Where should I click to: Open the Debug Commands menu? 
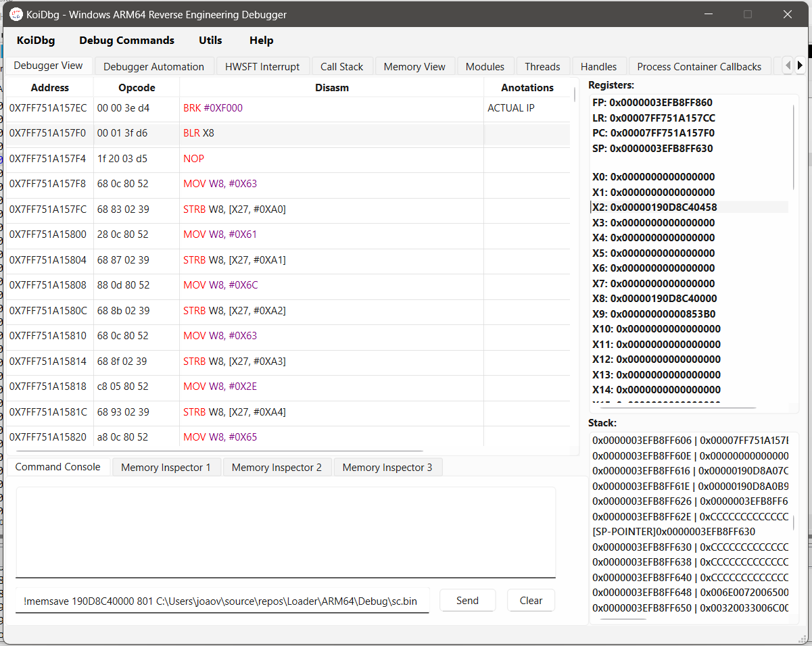tap(126, 41)
